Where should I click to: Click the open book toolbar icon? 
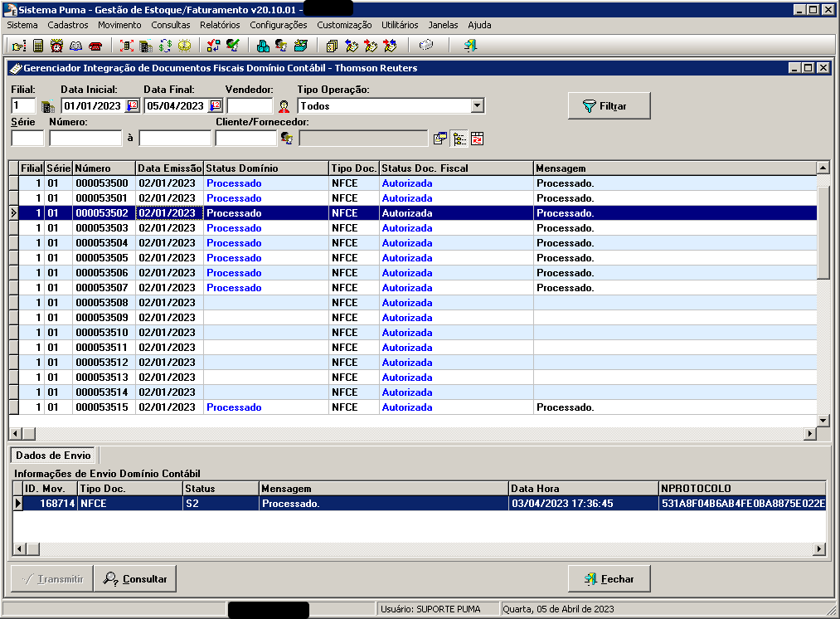[76, 46]
